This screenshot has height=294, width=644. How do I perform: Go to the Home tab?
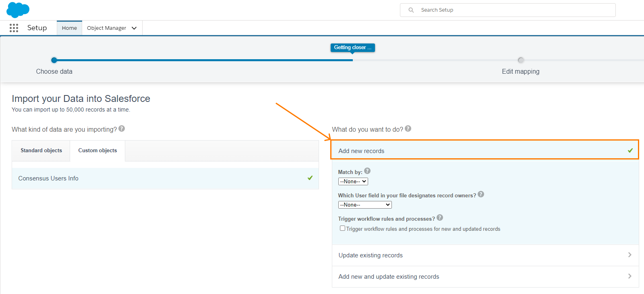pyautogui.click(x=69, y=28)
